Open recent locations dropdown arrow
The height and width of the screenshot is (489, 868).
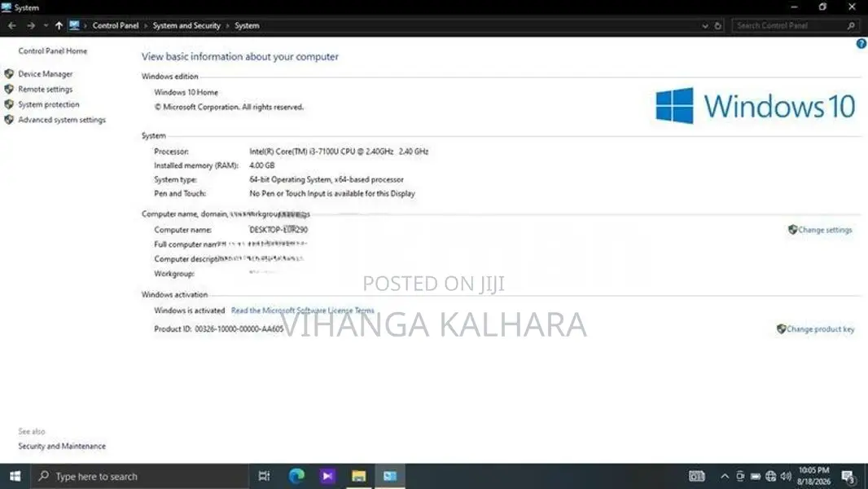click(46, 25)
